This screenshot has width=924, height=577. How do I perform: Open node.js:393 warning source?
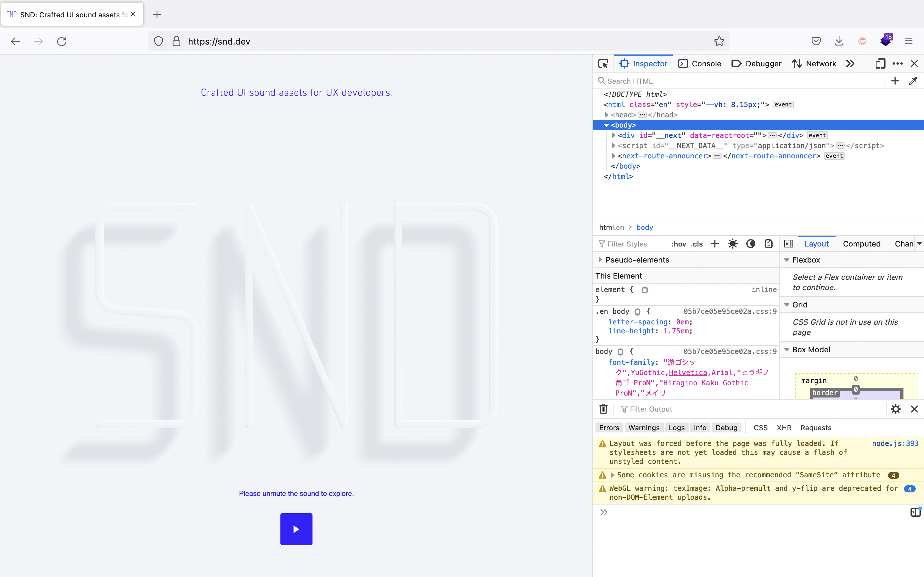(x=895, y=443)
